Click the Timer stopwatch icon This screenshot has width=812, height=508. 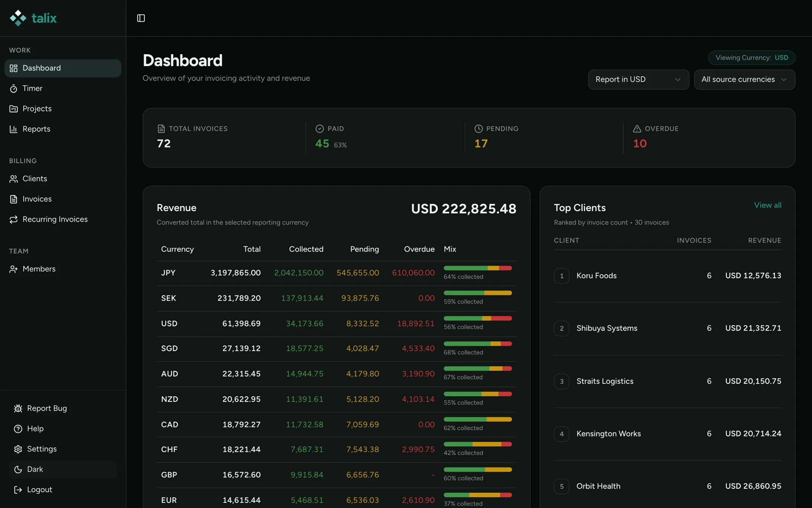tap(14, 88)
